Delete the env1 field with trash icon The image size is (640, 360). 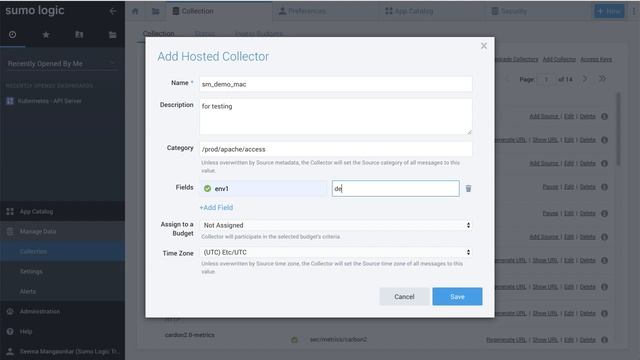(x=468, y=189)
